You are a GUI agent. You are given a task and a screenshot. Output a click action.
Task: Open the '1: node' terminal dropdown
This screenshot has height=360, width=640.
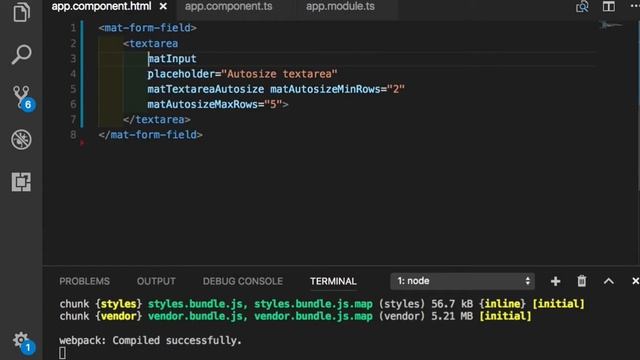pyautogui.click(x=462, y=281)
